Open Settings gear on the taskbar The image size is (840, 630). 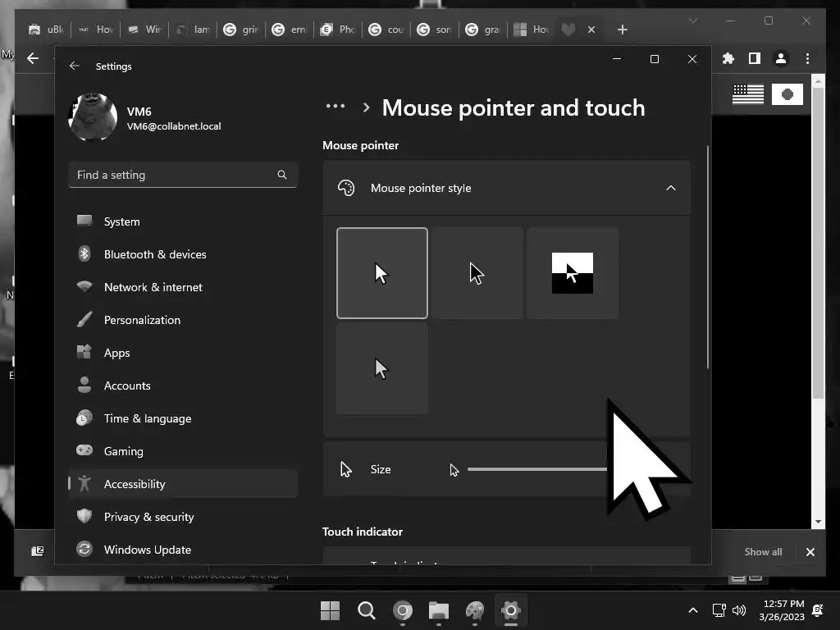[x=511, y=610]
